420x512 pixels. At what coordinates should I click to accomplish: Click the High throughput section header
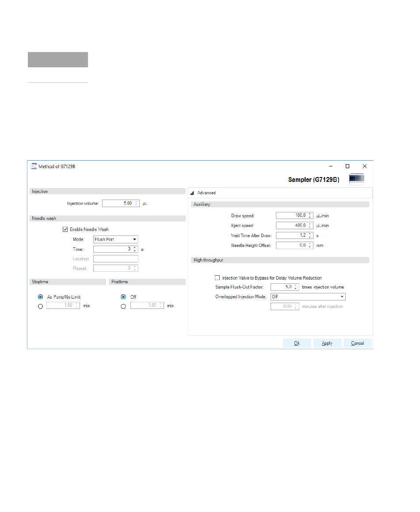[x=280, y=260]
